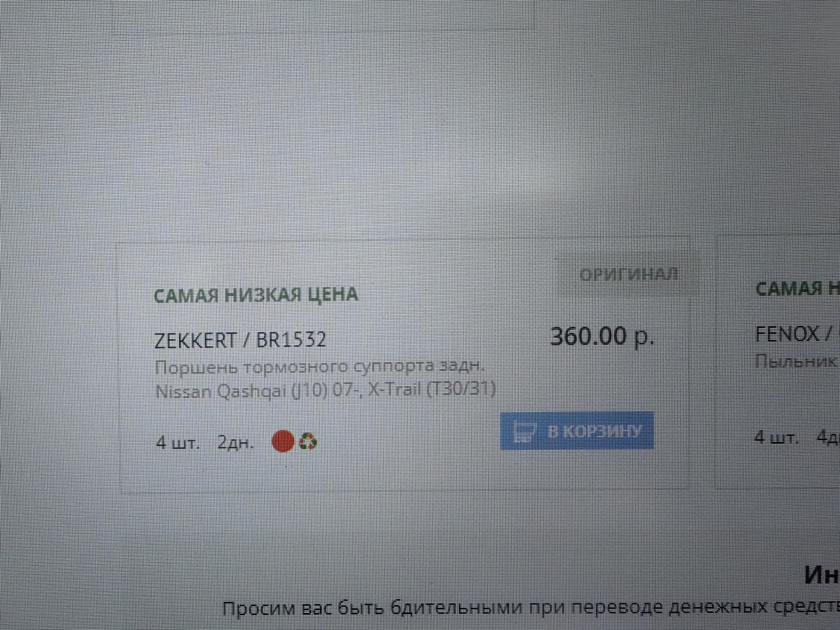Click the green recycle arrows icon
Viewport: 840px width, 630px height.
tap(308, 441)
